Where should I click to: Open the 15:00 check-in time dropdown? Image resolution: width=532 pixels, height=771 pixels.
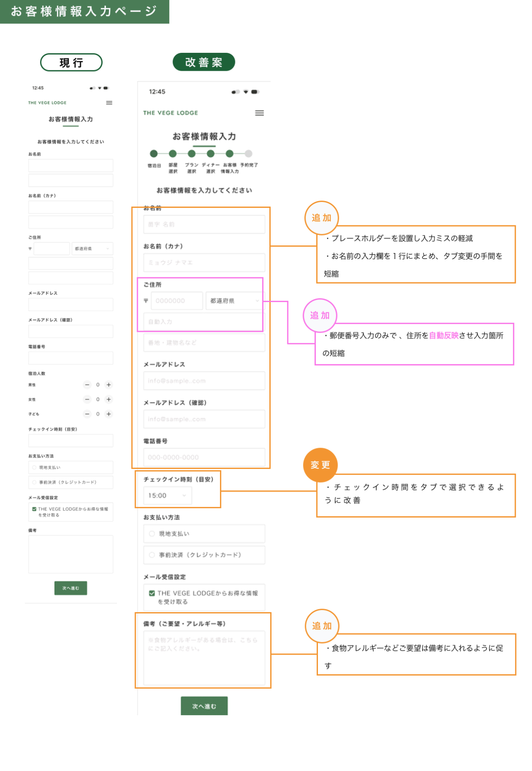point(168,495)
